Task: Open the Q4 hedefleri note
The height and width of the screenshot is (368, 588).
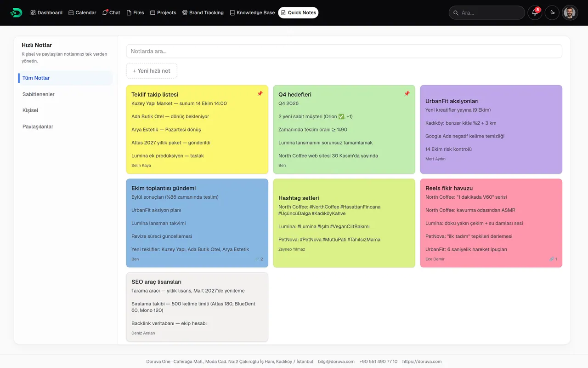Action: (x=344, y=129)
